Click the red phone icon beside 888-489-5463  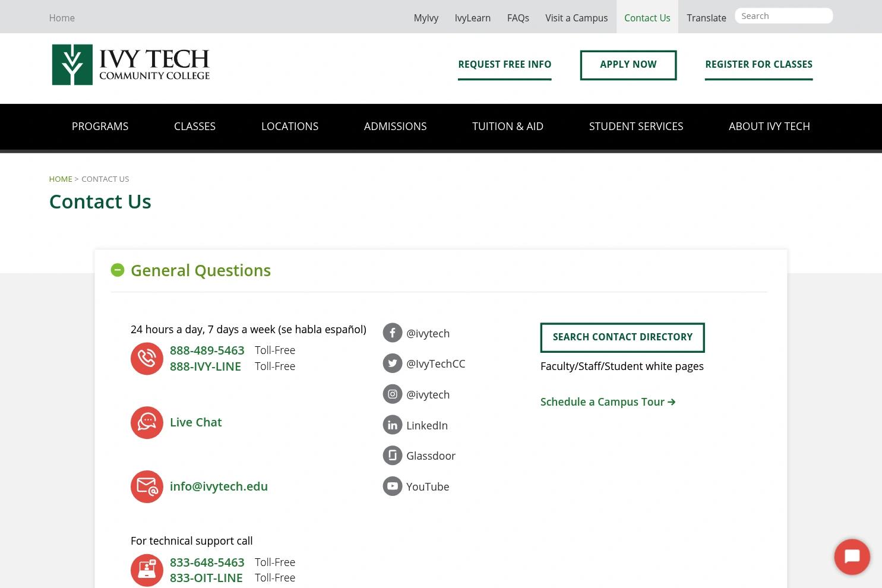(x=147, y=359)
